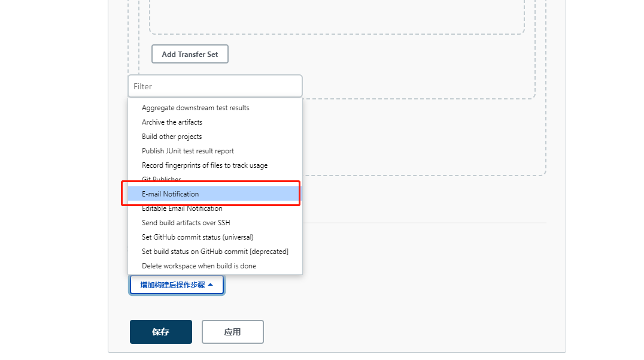
Task: Focus the Filter search field
Action: [x=215, y=86]
